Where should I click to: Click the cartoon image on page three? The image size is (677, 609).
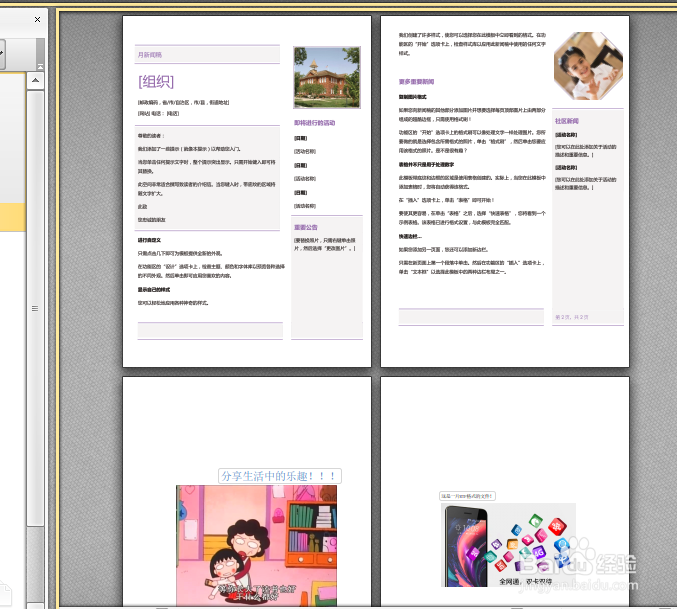coord(256,545)
